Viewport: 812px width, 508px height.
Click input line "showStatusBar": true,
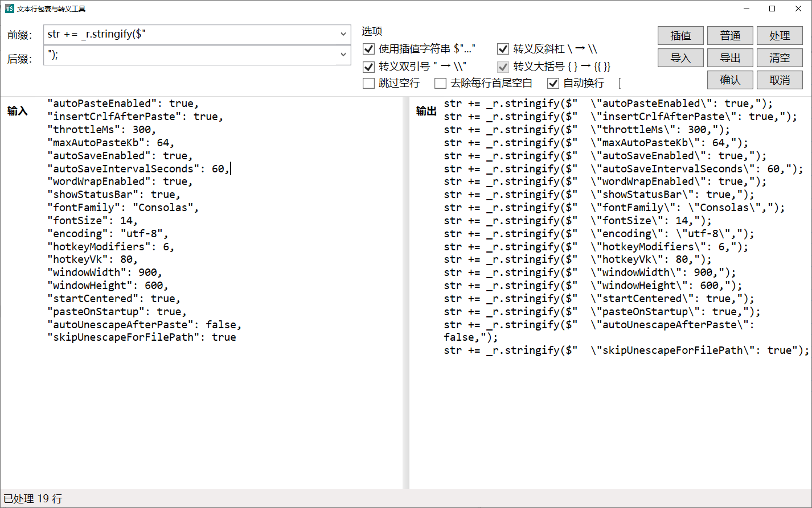(114, 195)
